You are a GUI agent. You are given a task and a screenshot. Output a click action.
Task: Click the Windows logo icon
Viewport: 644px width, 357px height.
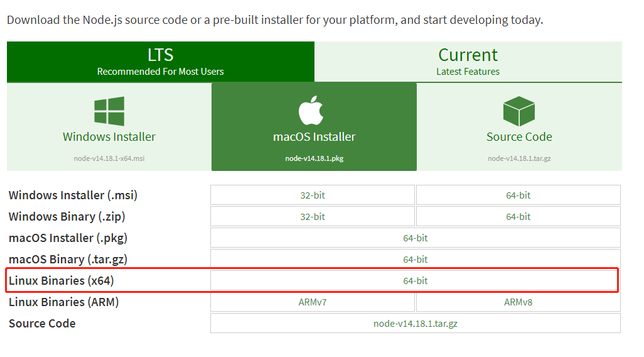click(109, 111)
